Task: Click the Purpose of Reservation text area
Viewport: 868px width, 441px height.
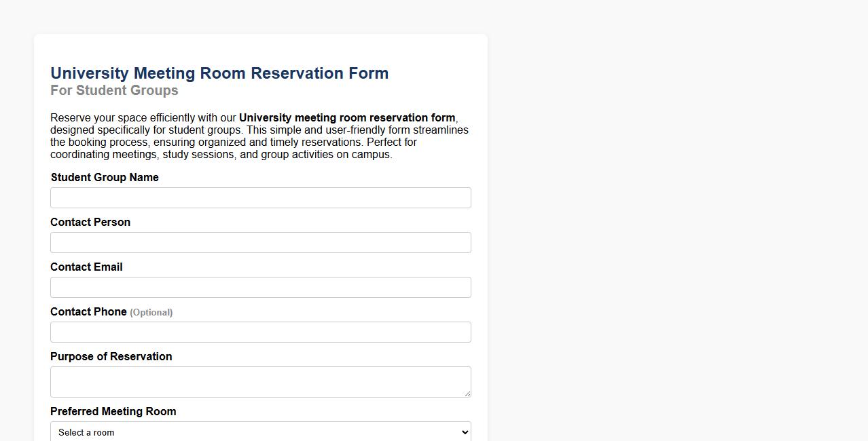Action: tap(260, 381)
